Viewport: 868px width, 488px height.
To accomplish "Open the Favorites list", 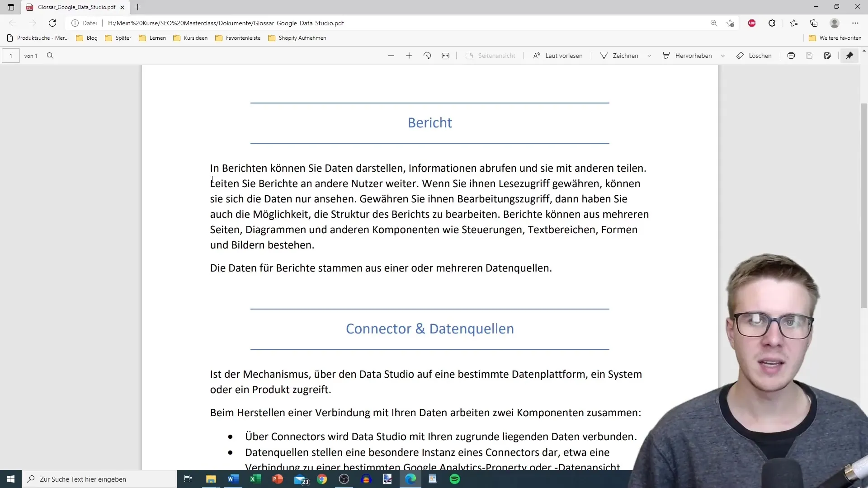I will click(794, 23).
